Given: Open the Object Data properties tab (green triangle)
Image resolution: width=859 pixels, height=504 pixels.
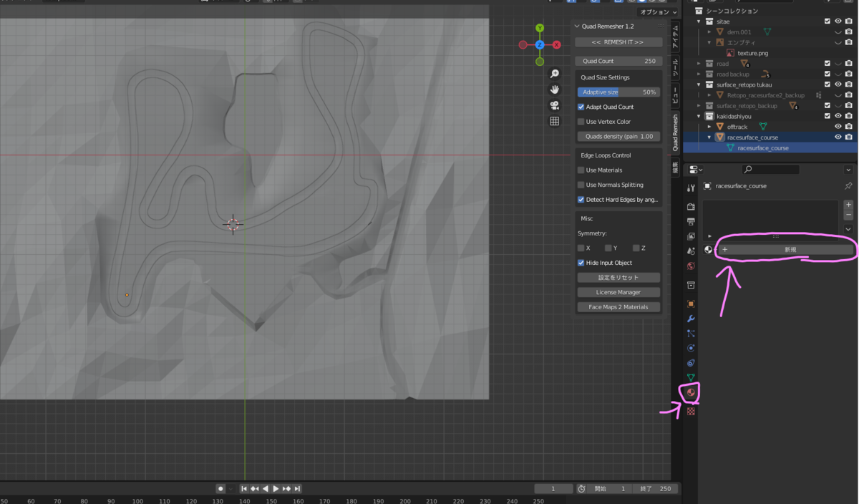Looking at the screenshot, I should [x=691, y=378].
